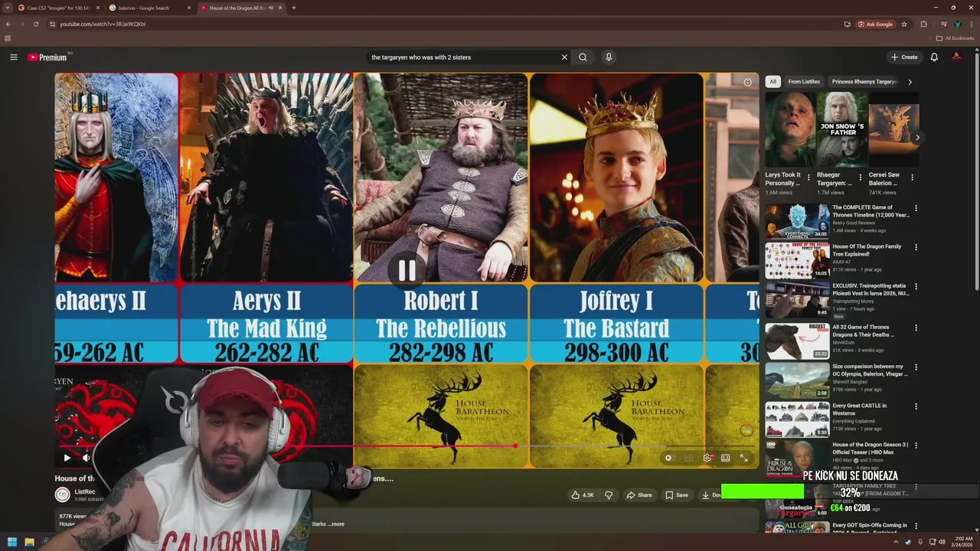Open COMPLETE Game of Thrones Timeline video
This screenshot has height=551, width=980.
797,220
